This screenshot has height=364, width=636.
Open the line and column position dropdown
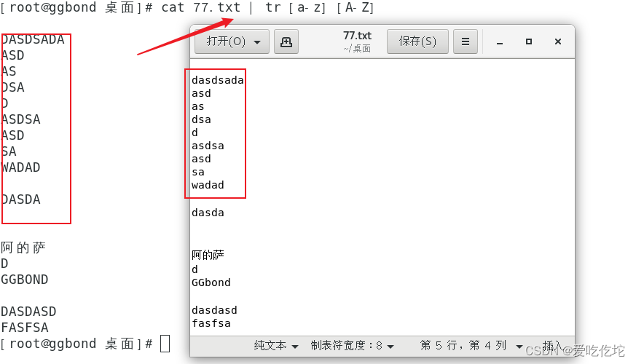tap(471, 346)
